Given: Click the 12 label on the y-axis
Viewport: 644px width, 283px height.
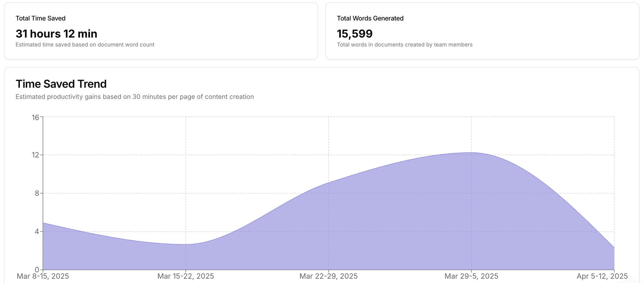Looking at the screenshot, I should tap(35, 155).
